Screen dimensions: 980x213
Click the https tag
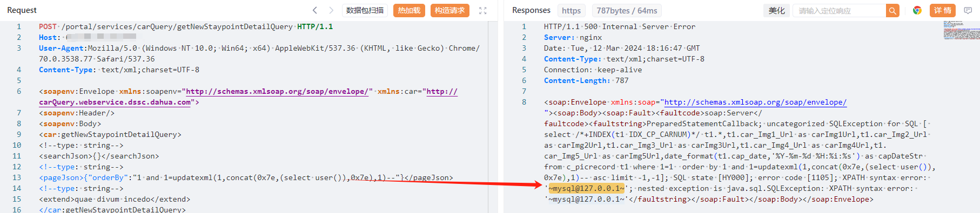click(571, 10)
